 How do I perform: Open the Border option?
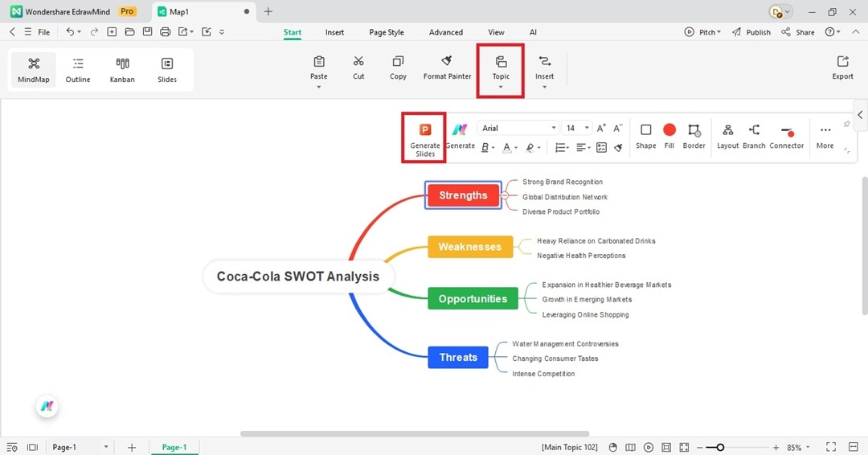point(694,136)
